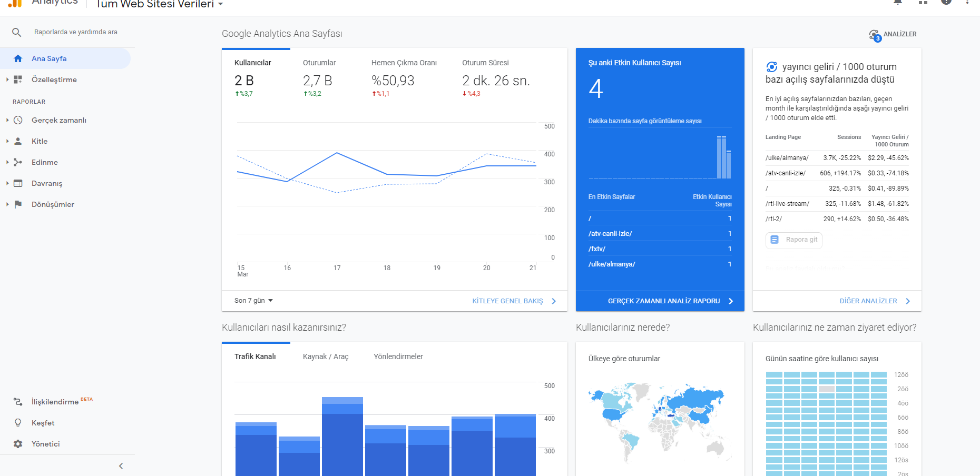The height and width of the screenshot is (476, 980).
Task: Collapse the left sidebar with the chevron
Action: pos(121,466)
